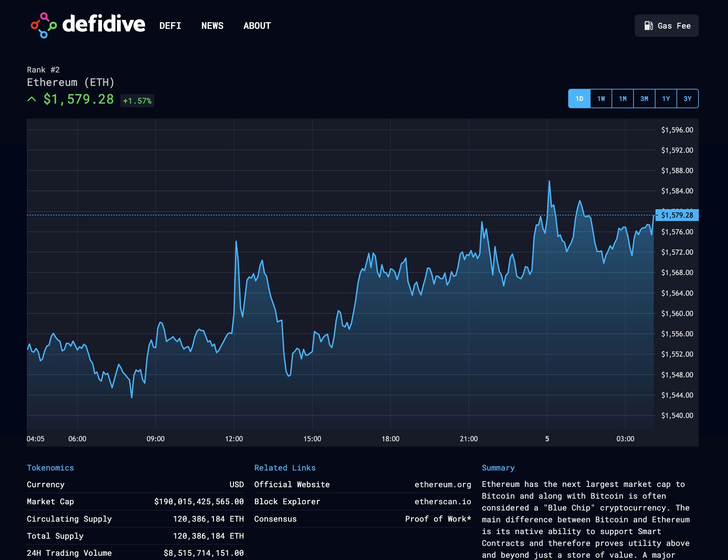Switch chart to 3M range
Image resolution: width=728 pixels, height=560 pixels.
pos(644,99)
